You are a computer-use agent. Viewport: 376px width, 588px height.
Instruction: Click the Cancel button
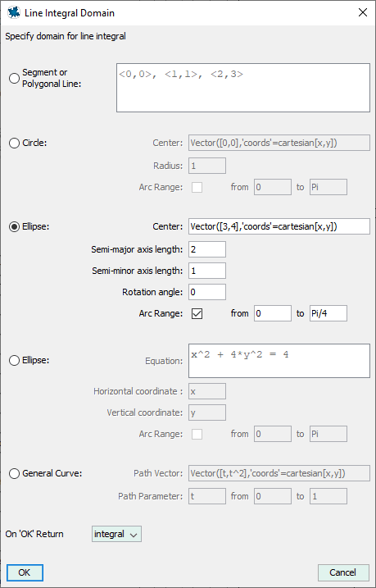pos(343,572)
